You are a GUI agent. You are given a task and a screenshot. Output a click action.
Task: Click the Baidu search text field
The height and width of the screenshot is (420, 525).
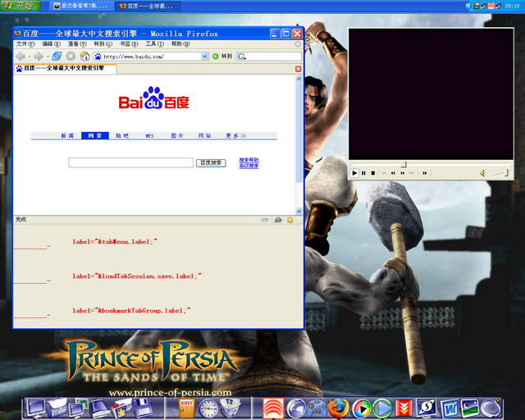click(x=131, y=162)
